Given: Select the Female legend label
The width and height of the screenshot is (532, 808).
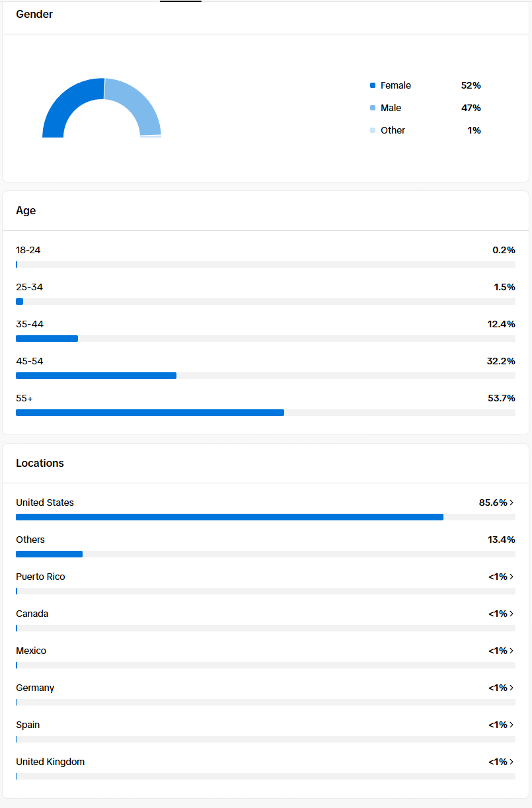Looking at the screenshot, I should (x=396, y=85).
